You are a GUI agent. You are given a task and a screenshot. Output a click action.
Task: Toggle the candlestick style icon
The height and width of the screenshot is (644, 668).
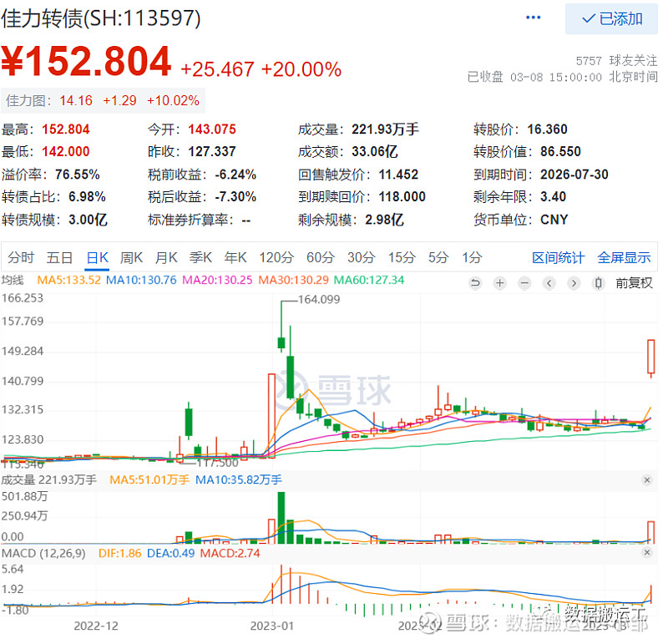599,282
